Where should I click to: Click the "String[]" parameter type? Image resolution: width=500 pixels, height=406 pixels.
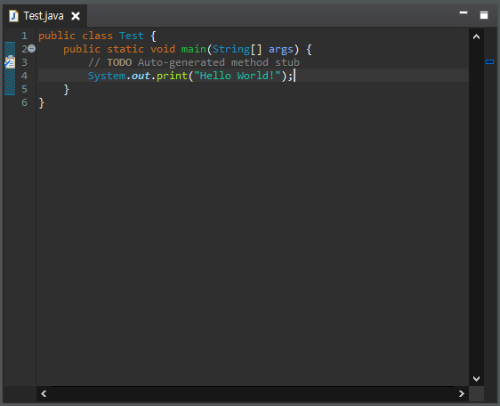pyautogui.click(x=237, y=49)
